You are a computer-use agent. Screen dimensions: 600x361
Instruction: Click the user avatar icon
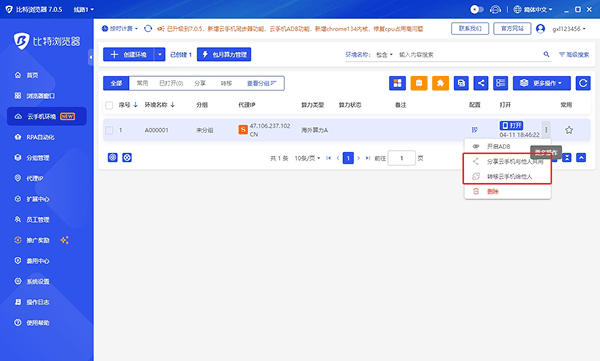pyautogui.click(x=540, y=29)
